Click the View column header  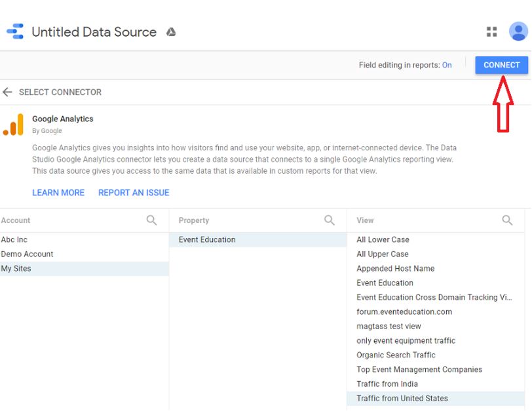click(x=365, y=220)
